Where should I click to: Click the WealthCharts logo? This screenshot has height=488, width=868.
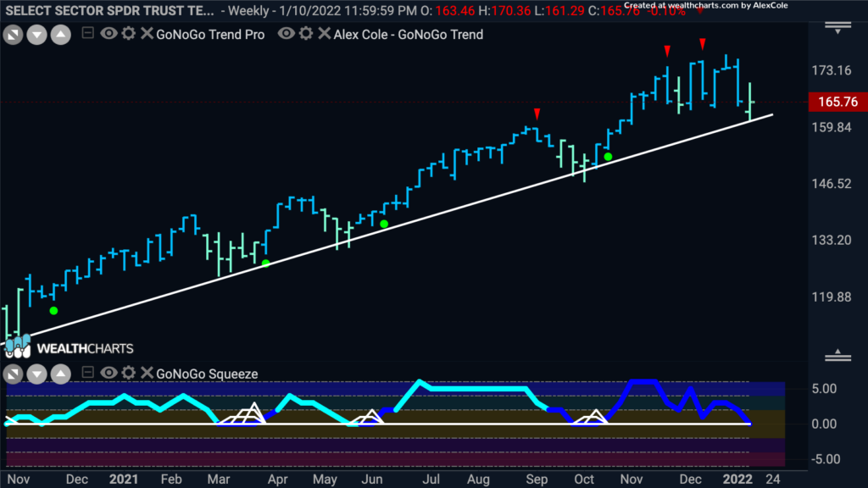(x=69, y=347)
